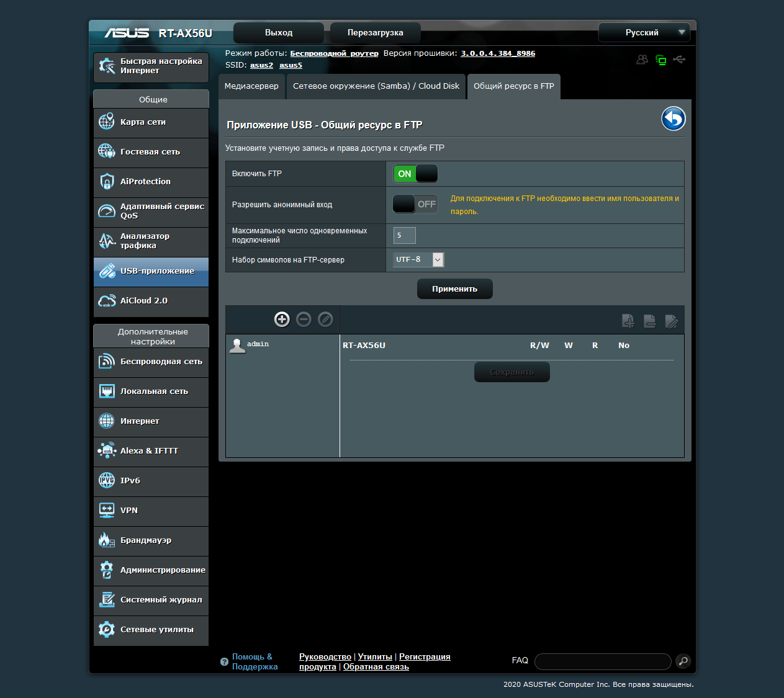Click the modify account pencil icon

325,319
